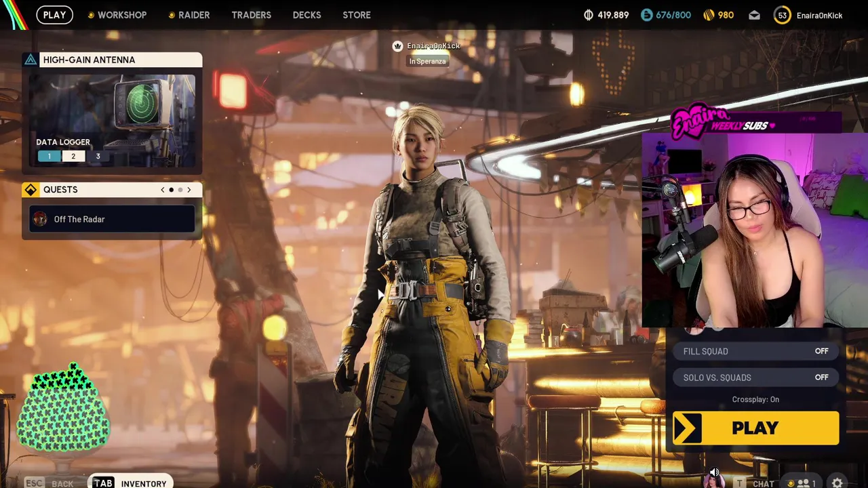Open the WORKSHOP tab
868x488 pixels.
click(x=117, y=15)
